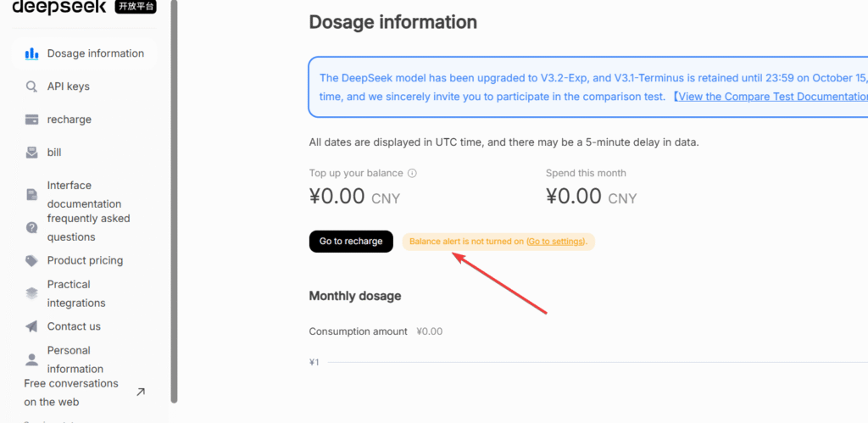Select the Product pricing menu entry

85,261
